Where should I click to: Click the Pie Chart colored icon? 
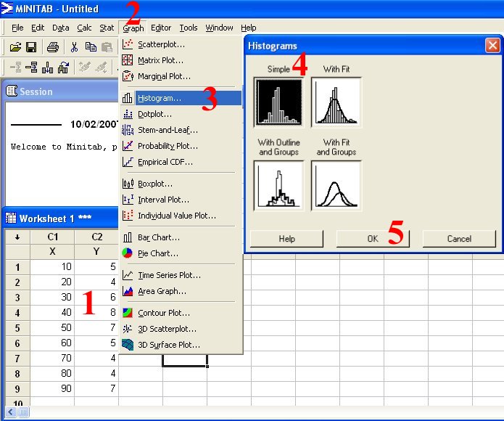click(x=128, y=253)
